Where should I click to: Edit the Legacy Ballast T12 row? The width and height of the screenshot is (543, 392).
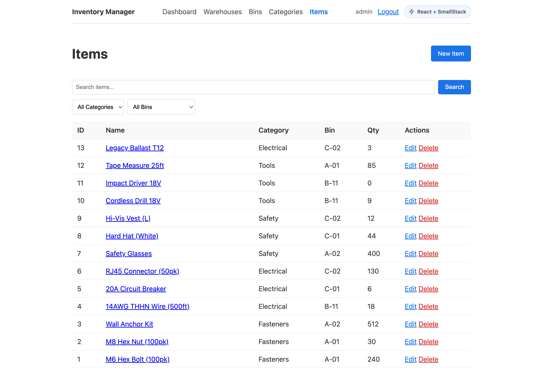[411, 148]
